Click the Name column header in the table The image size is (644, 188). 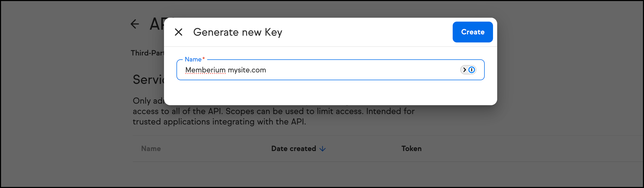[151, 149]
